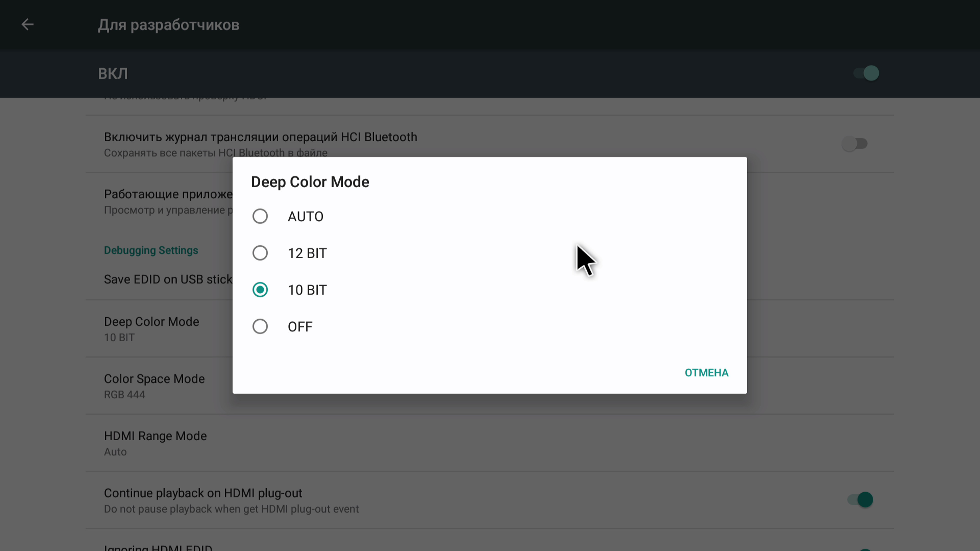Open the Color Space Mode setting
Viewport: 980px width, 551px height.
(x=154, y=386)
